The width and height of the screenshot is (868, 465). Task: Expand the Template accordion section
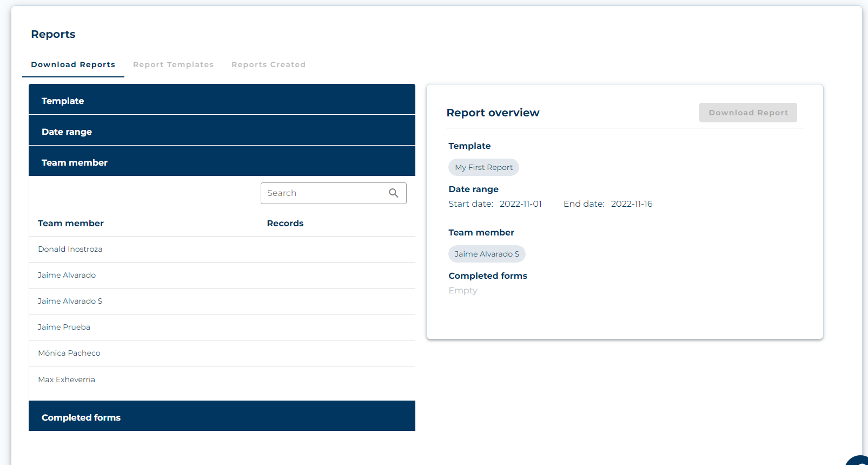(x=222, y=101)
